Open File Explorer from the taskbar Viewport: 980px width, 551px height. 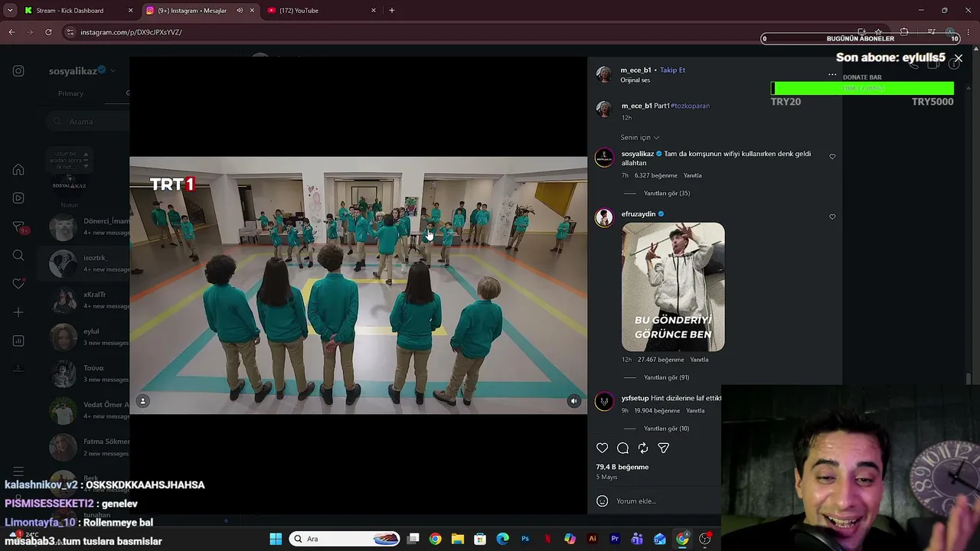point(458,539)
